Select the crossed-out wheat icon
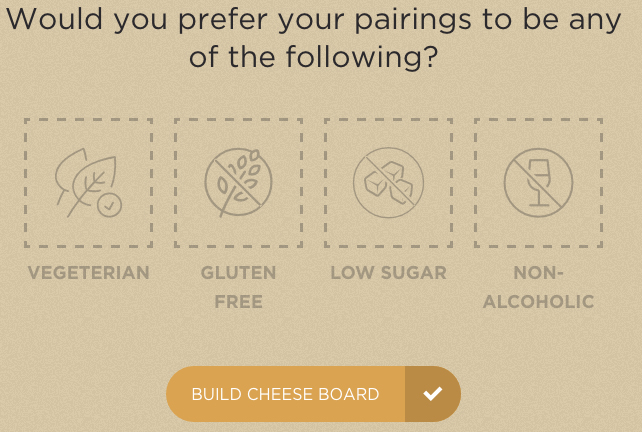 [x=238, y=183]
